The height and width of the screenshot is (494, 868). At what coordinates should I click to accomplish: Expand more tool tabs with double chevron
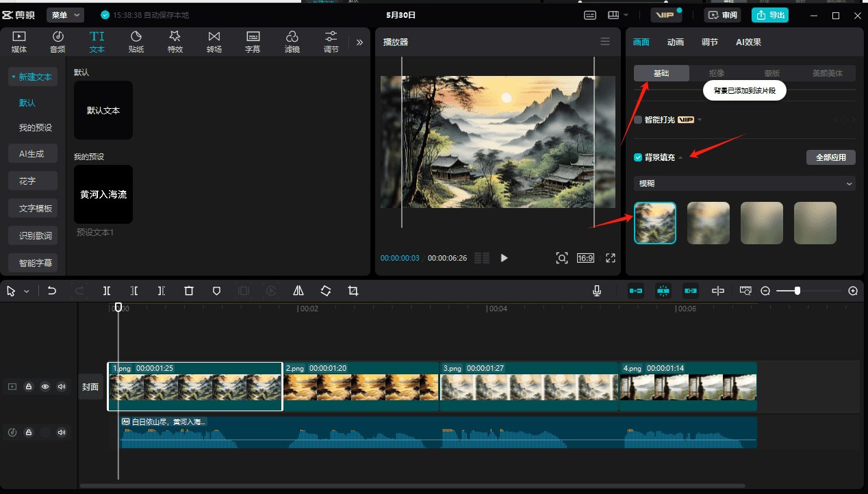tap(359, 42)
